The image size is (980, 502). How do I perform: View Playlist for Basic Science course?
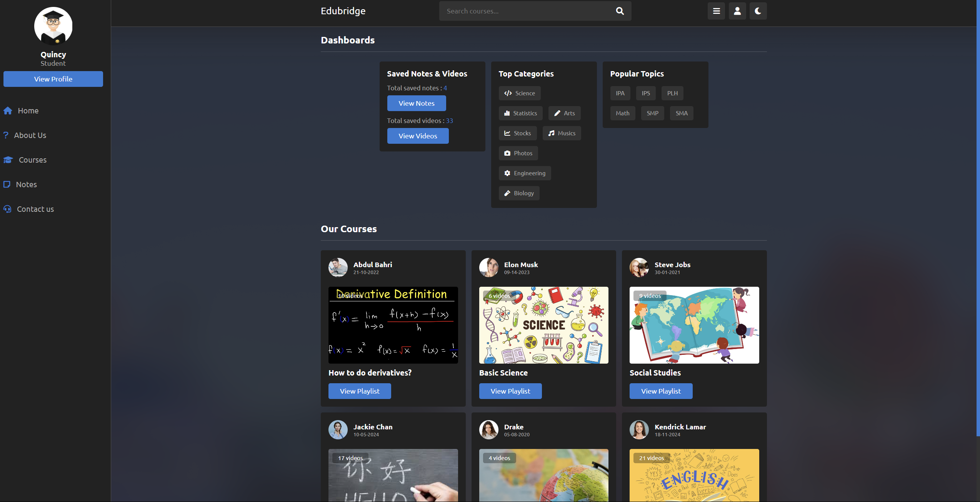tap(510, 391)
